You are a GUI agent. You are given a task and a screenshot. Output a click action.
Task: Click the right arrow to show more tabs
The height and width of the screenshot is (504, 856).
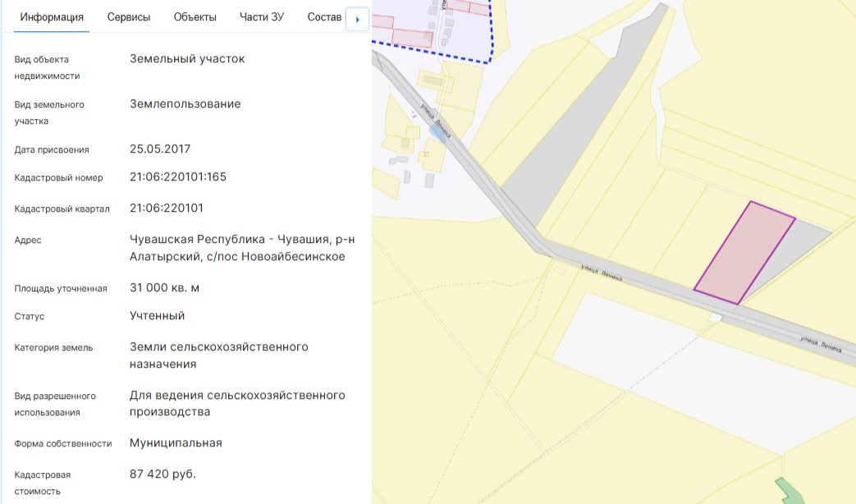(x=358, y=20)
